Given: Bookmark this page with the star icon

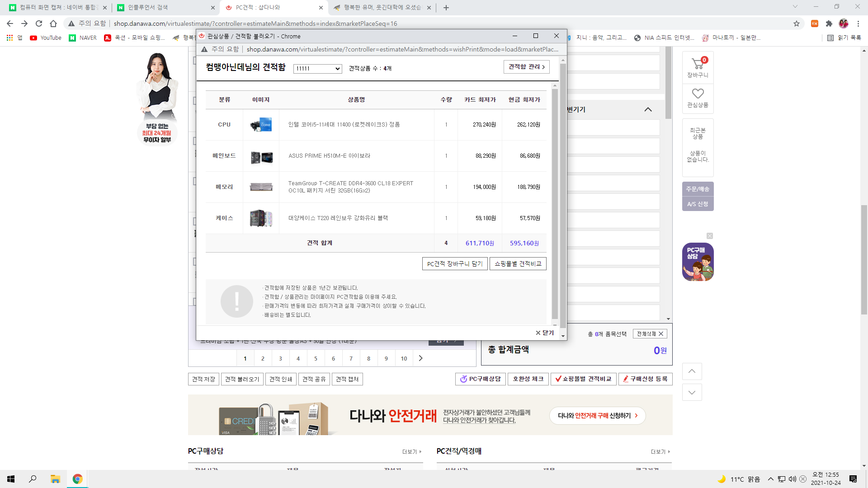Looking at the screenshot, I should tap(797, 23).
